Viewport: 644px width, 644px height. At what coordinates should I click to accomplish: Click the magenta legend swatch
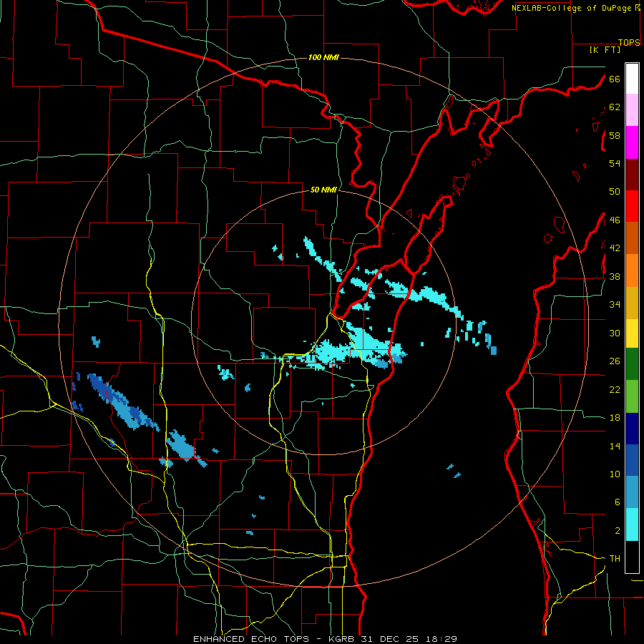[x=632, y=142]
